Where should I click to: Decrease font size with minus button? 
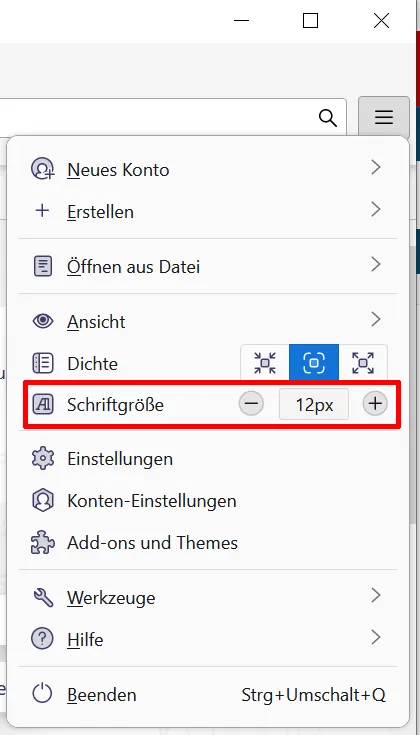point(251,404)
